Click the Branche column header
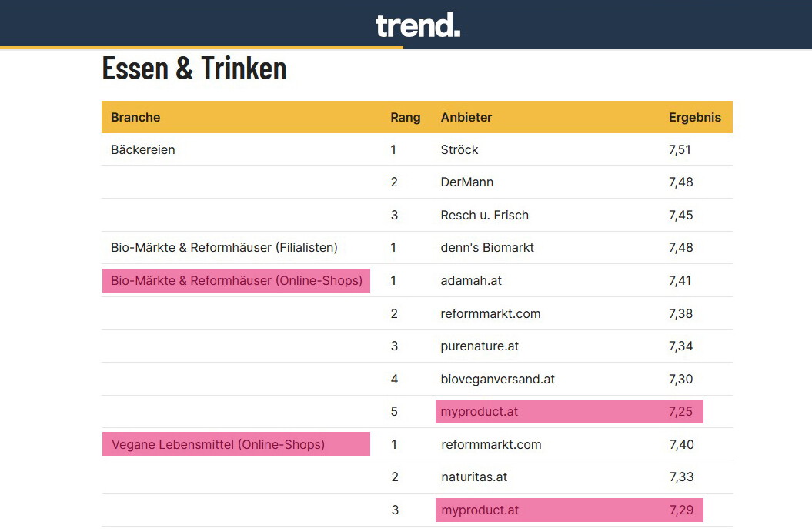This screenshot has width=812, height=532. [x=135, y=117]
